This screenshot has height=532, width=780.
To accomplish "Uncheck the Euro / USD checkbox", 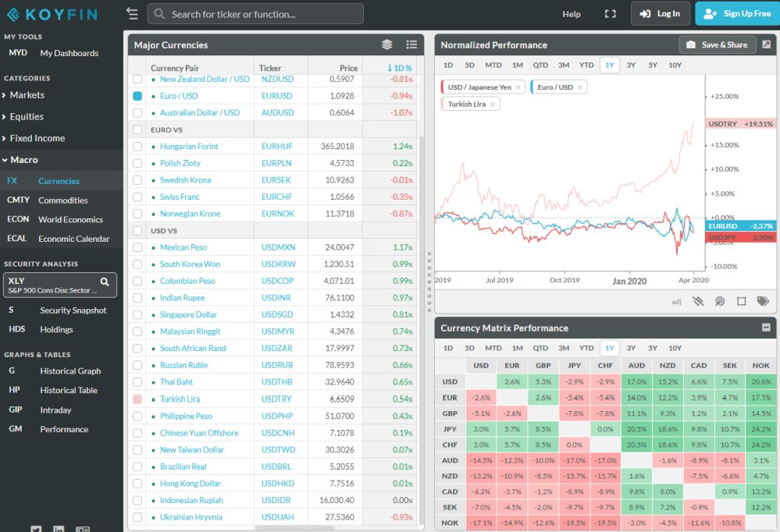I will point(137,96).
